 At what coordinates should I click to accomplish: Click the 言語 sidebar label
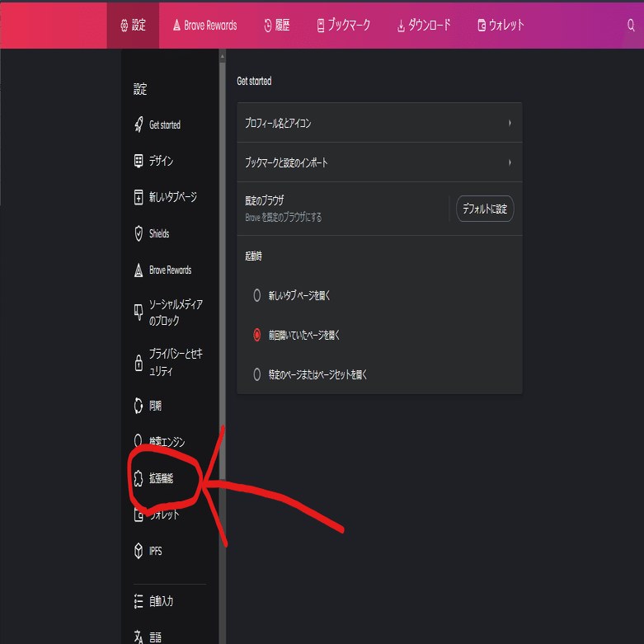(x=155, y=637)
